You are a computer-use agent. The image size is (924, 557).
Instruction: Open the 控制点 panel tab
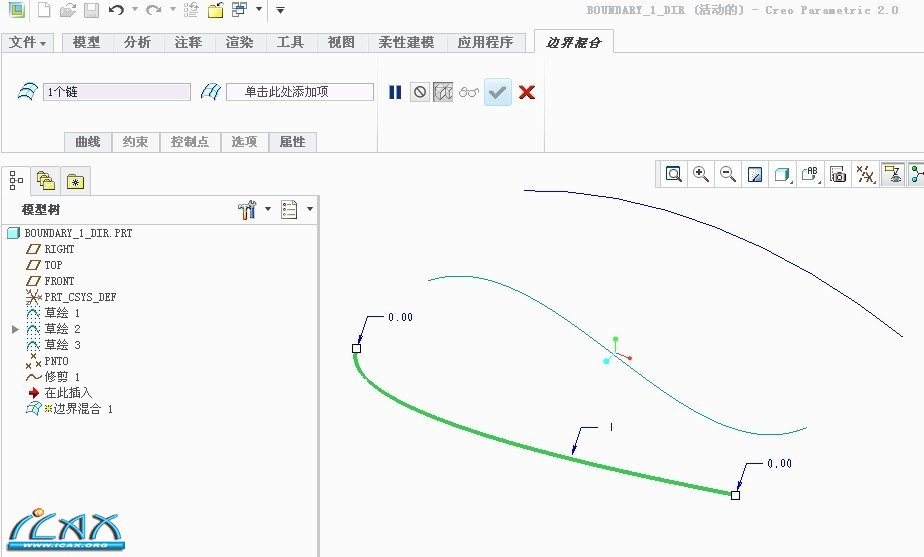[x=190, y=142]
